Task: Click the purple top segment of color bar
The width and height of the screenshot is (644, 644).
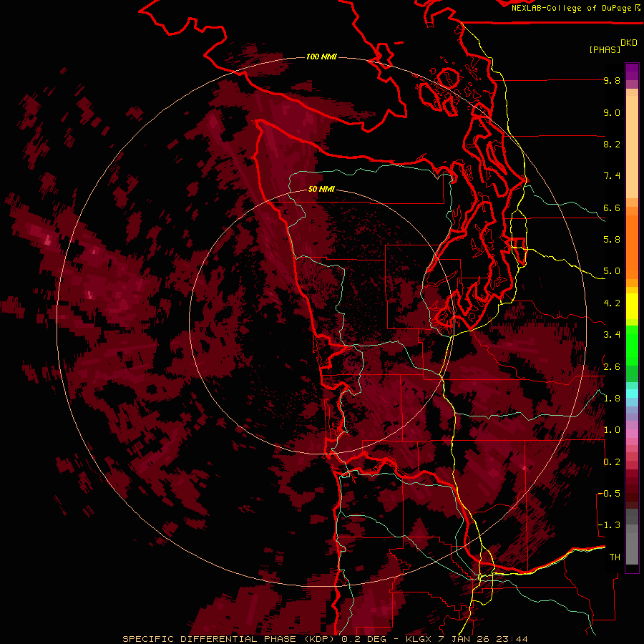Action: click(632, 72)
